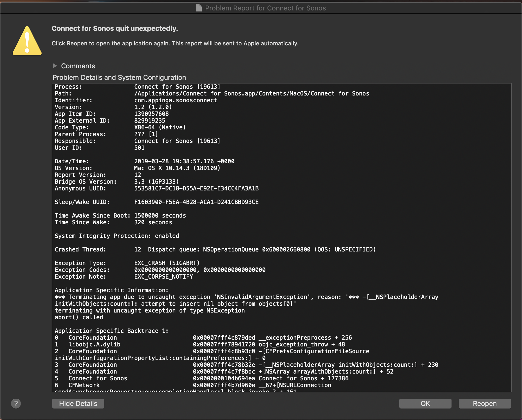Image resolution: width=522 pixels, height=420 pixels.
Task: Click the version value 1.2 (1.2.0)
Action: [x=153, y=107]
